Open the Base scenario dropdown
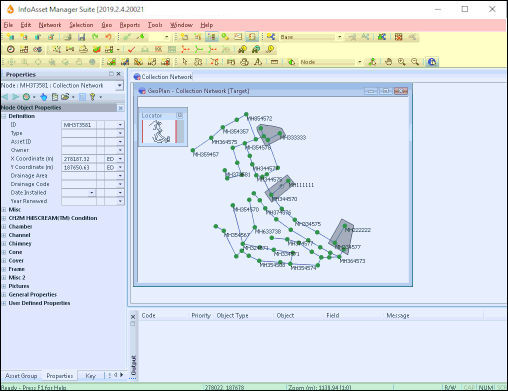508x391 pixels. (x=339, y=37)
